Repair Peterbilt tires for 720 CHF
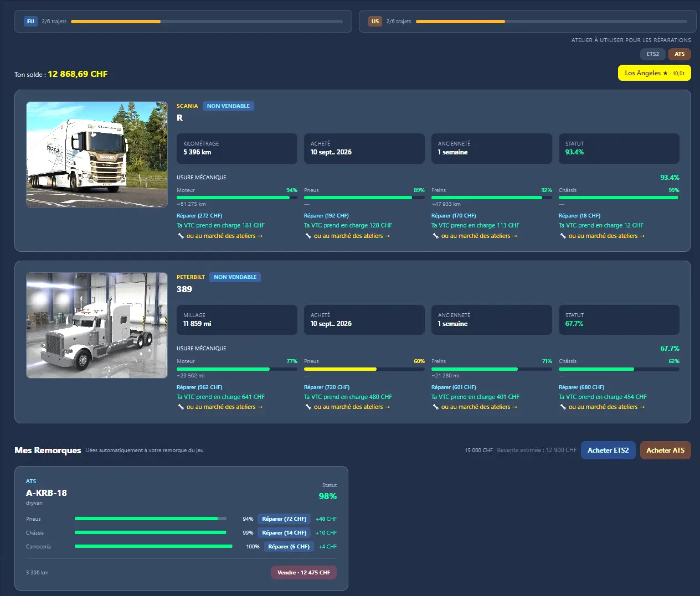This screenshot has height=596, width=700. (x=327, y=387)
